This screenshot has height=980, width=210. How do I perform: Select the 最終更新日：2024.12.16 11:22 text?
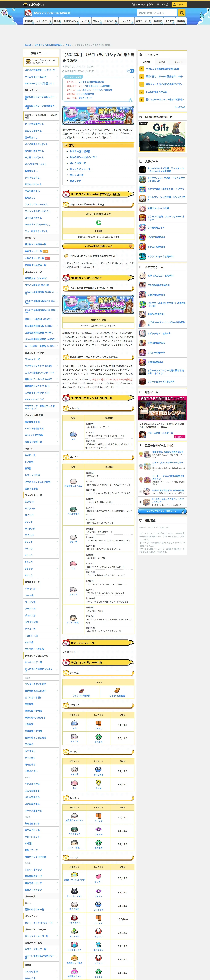(79, 71)
